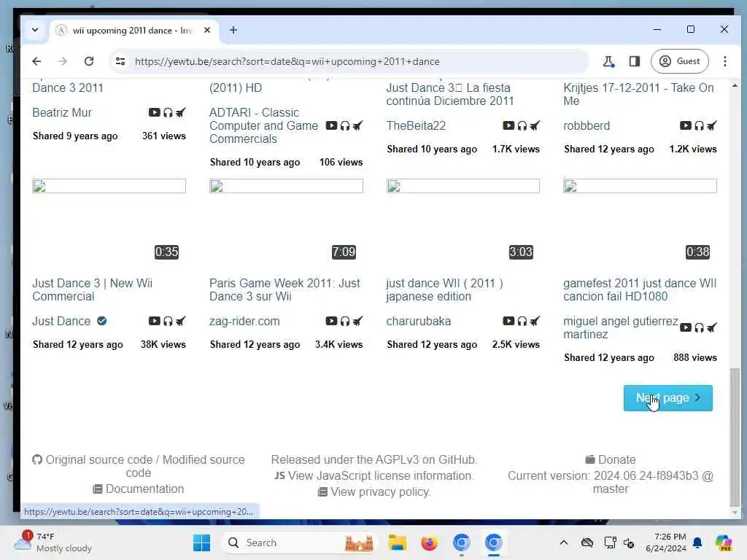Open the clock showing 7:26 PM
747x560 pixels.
[x=666, y=542]
